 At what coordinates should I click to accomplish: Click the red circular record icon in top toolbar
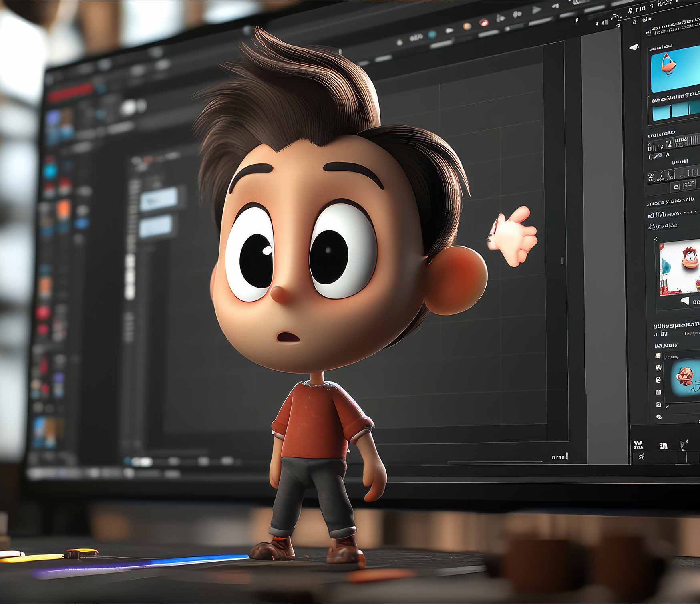pos(484,23)
